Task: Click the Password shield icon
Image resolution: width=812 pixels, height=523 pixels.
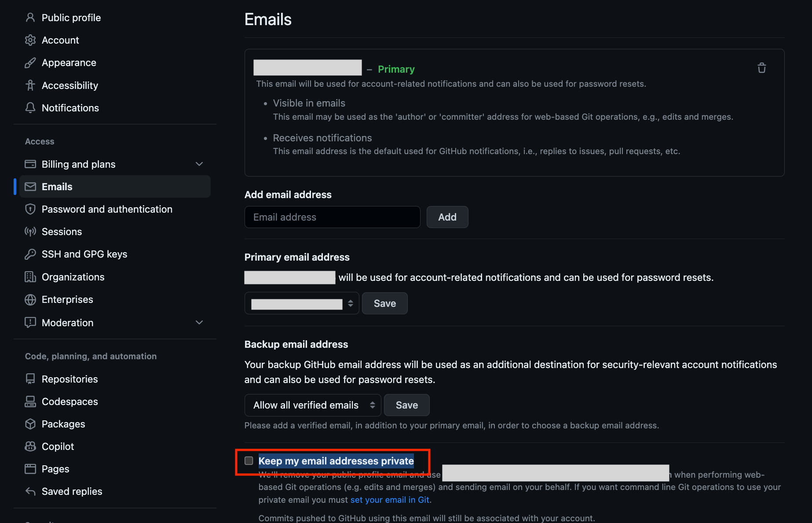Action: (30, 209)
